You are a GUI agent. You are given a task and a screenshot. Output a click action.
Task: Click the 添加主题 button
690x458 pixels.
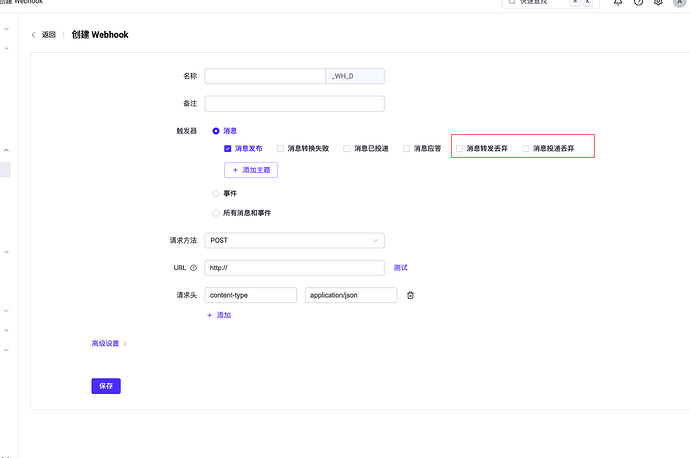click(251, 170)
